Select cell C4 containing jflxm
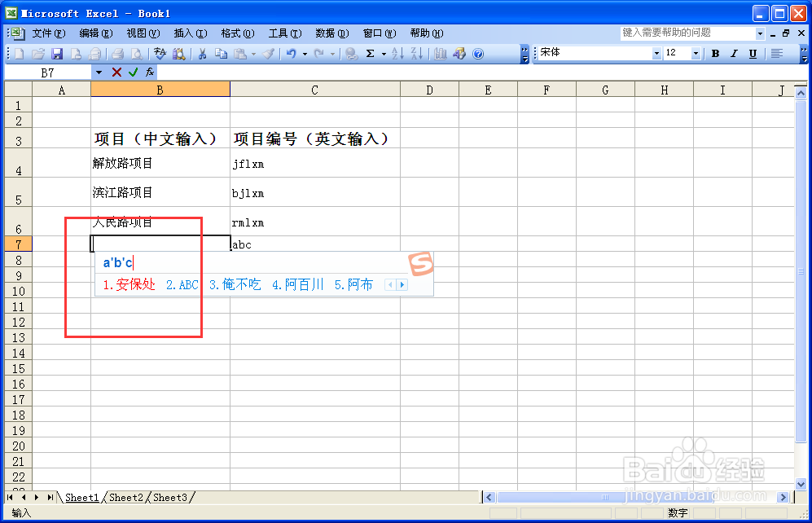This screenshot has height=523, width=812. point(315,163)
